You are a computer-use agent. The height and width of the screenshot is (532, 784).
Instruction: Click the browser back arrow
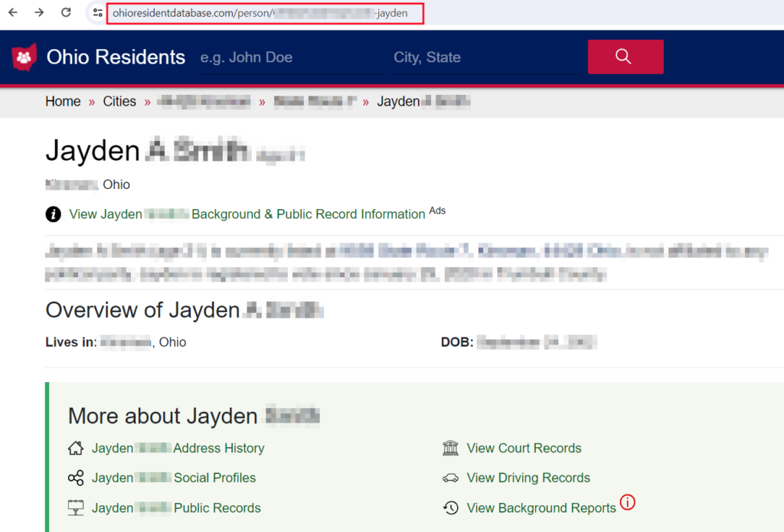click(13, 12)
